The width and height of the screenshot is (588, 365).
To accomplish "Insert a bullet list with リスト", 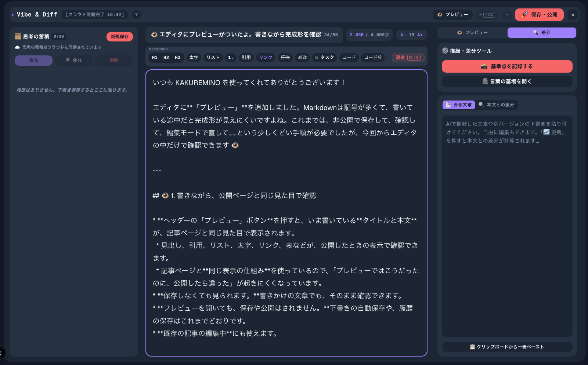I will pos(213,58).
